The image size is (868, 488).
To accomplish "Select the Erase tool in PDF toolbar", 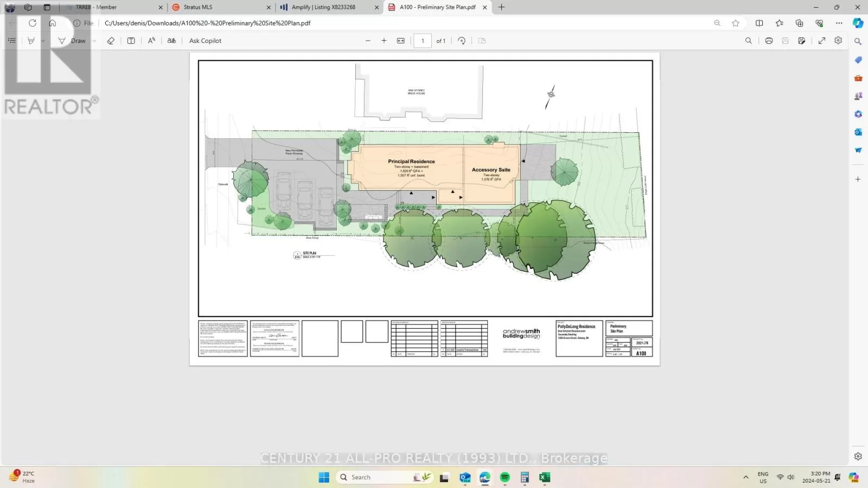I will [x=111, y=41].
